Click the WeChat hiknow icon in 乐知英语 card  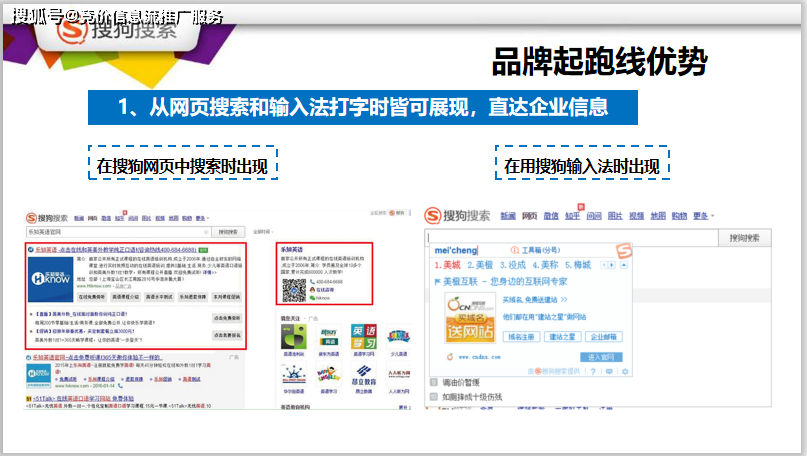coord(312,298)
